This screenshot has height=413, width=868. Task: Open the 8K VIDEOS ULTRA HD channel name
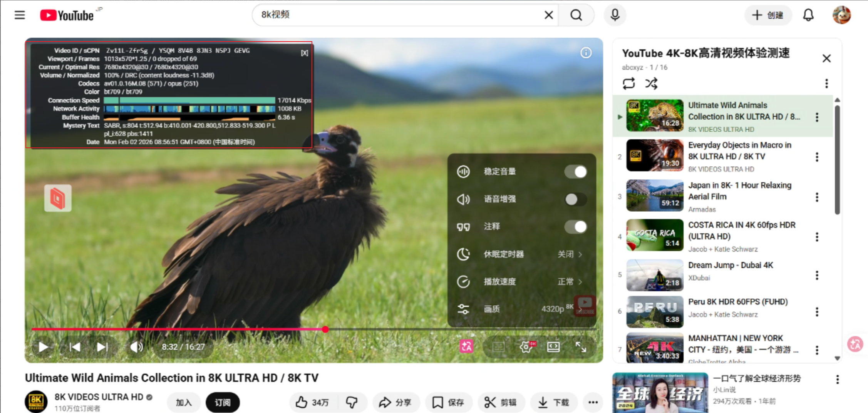click(x=99, y=397)
